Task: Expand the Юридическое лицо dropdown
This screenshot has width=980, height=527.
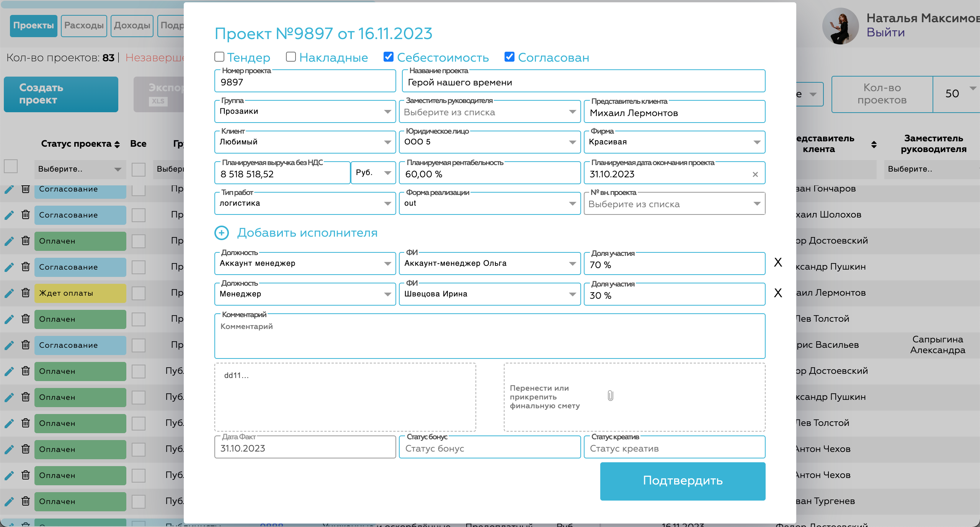Action: [489, 142]
